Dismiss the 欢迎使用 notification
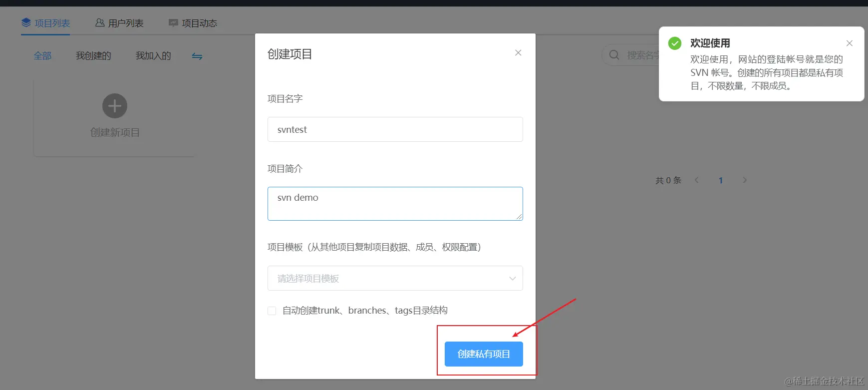Image resolution: width=868 pixels, height=390 pixels. coord(850,43)
